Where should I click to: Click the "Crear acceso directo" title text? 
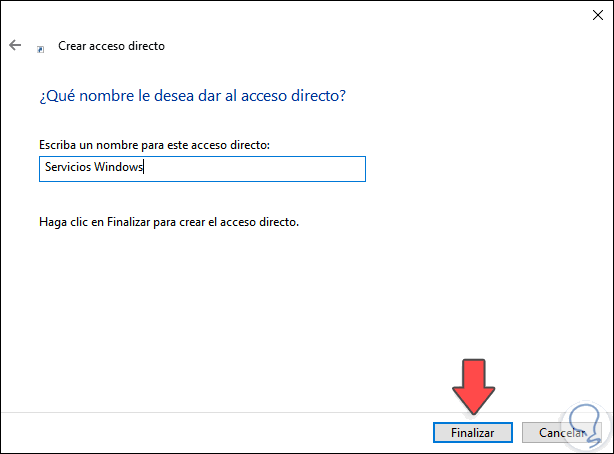tap(112, 46)
